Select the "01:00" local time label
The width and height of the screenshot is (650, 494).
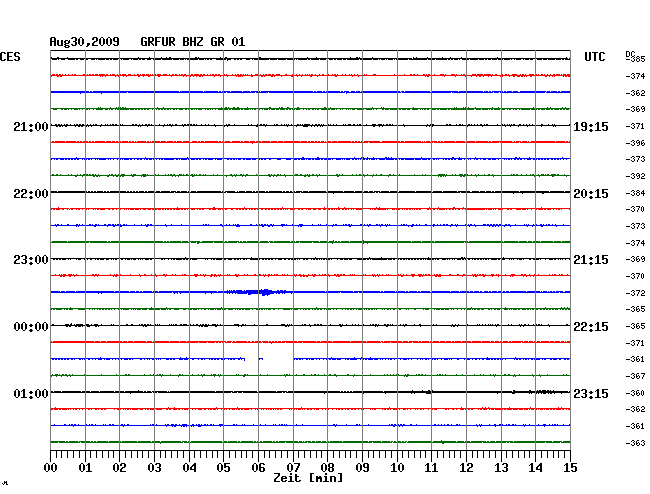click(31, 393)
